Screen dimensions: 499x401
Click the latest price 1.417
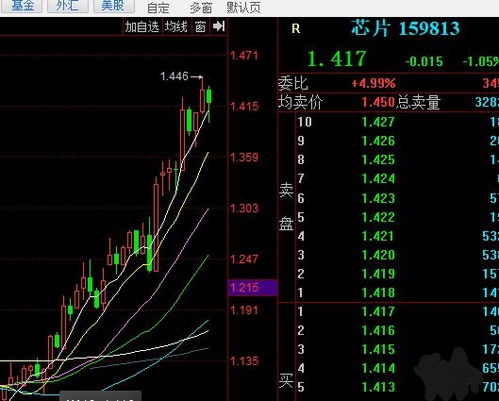coord(337,59)
